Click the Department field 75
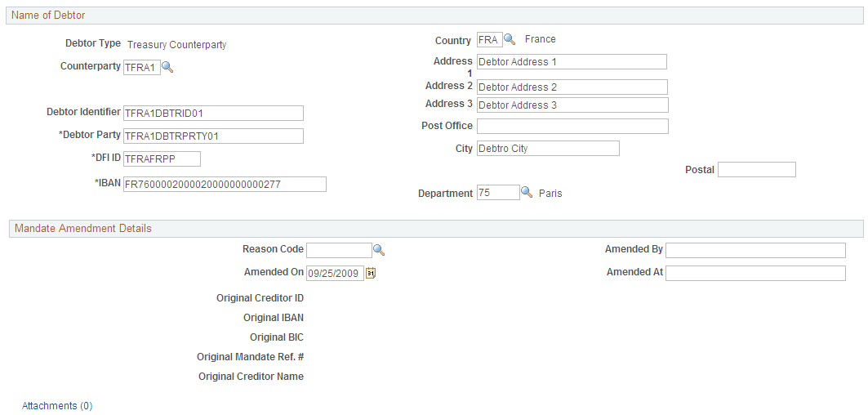 pyautogui.click(x=498, y=193)
